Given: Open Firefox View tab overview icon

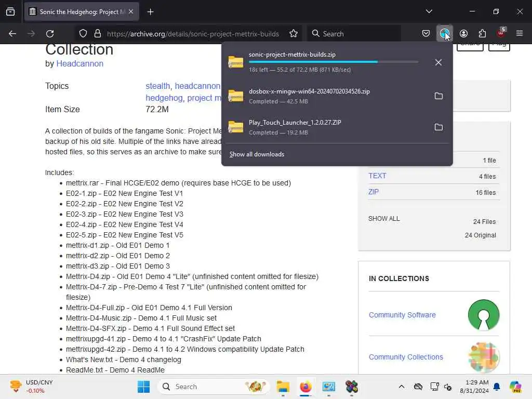Looking at the screenshot, I should pos(10,11).
